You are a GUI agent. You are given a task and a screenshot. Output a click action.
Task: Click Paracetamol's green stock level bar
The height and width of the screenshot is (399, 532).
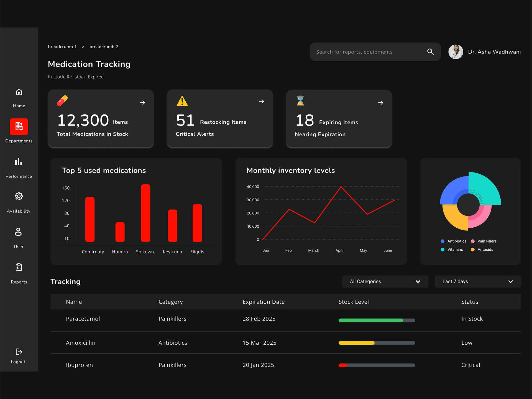click(x=371, y=321)
